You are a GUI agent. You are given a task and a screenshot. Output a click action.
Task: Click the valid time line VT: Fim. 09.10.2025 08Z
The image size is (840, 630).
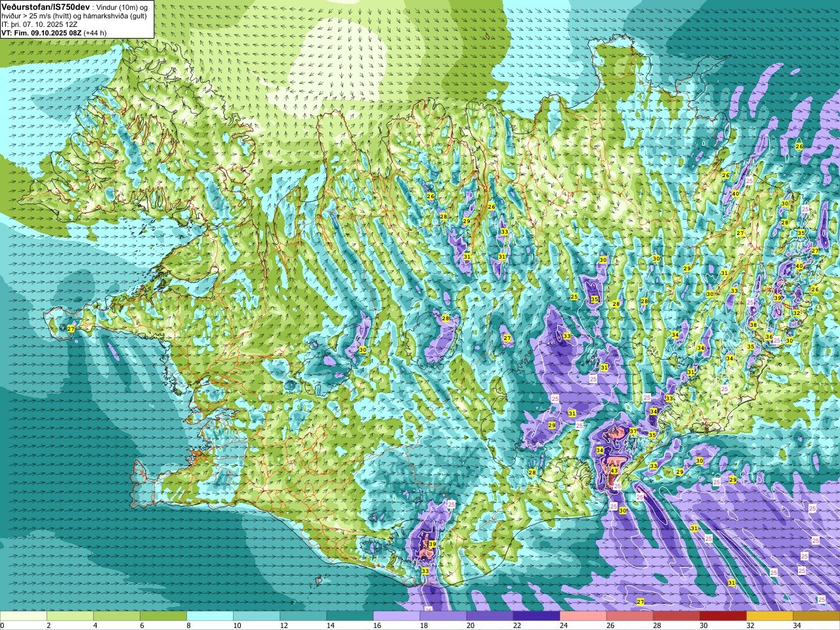pos(41,33)
